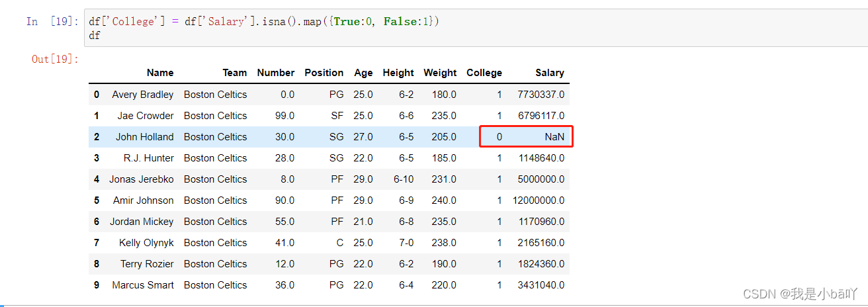Click weight value 240.0
This screenshot has height=307, width=868.
pyautogui.click(x=444, y=200)
